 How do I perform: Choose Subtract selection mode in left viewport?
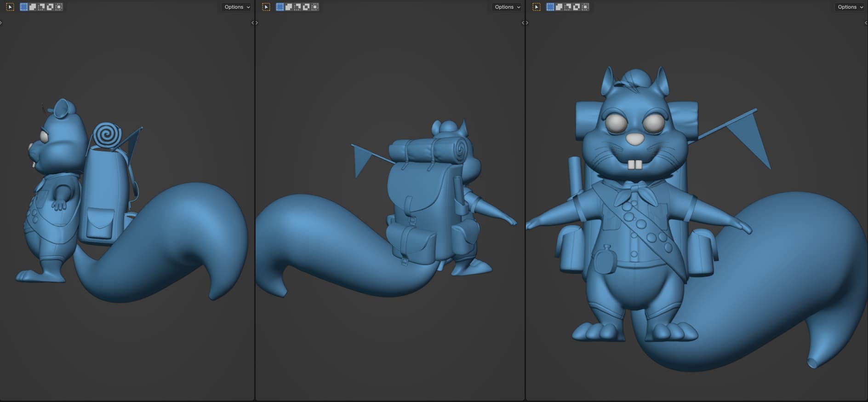click(x=41, y=7)
